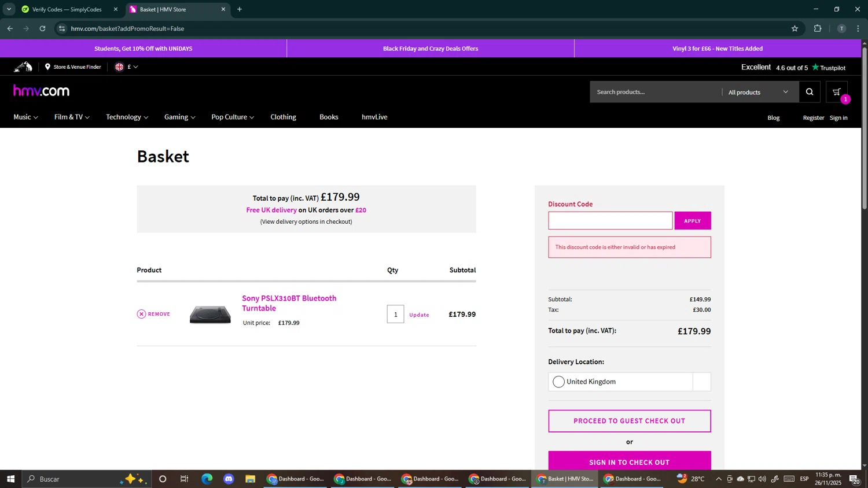Image resolution: width=868 pixels, height=488 pixels.
Task: Expand the Pop Culture menu
Action: pos(233,117)
